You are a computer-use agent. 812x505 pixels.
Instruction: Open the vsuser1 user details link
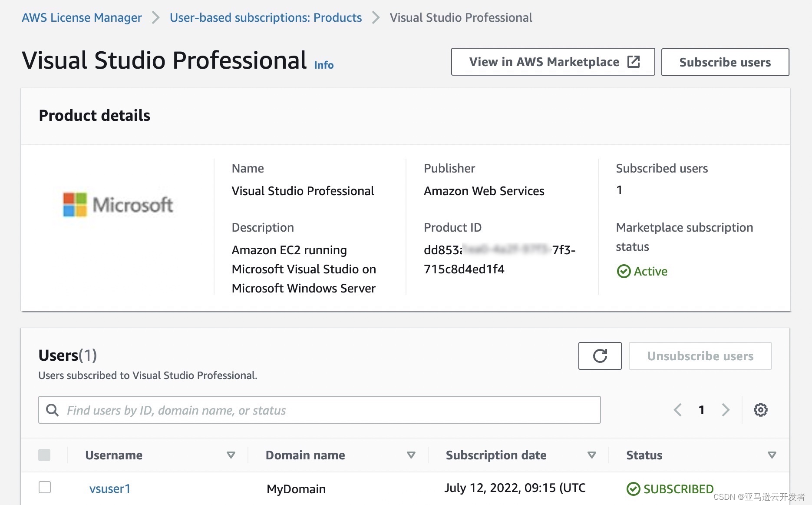[x=109, y=488]
